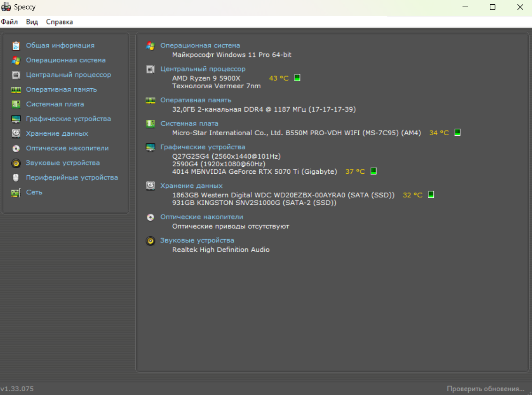Click the RAM icon in the summary panel
The height and width of the screenshot is (395, 532).
pos(150,100)
